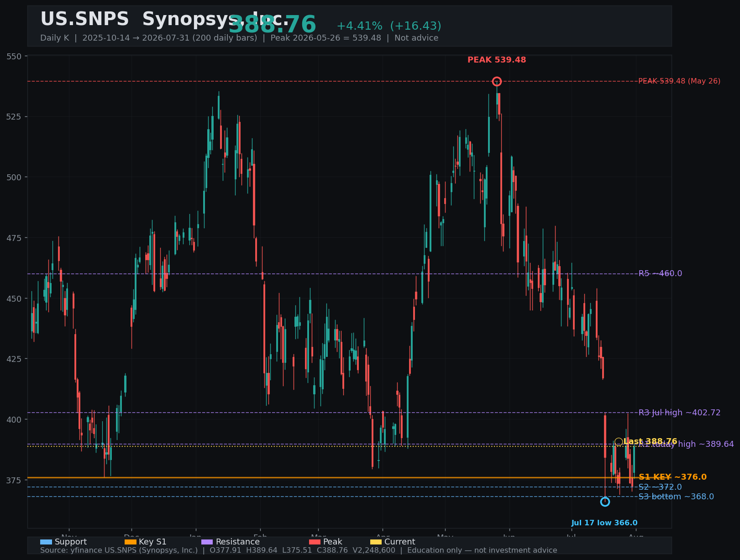Click the '+4.41% (+16.43)' change value

pyautogui.click(x=389, y=26)
